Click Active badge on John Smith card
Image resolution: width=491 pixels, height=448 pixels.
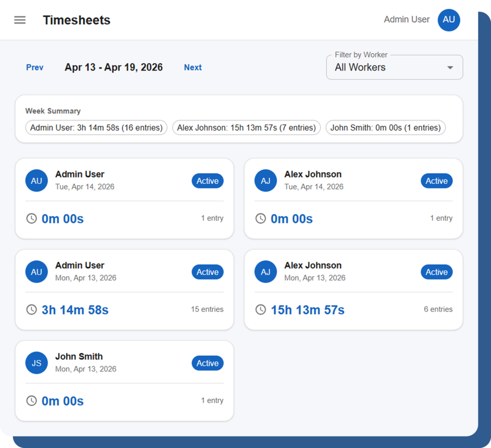[x=207, y=363]
